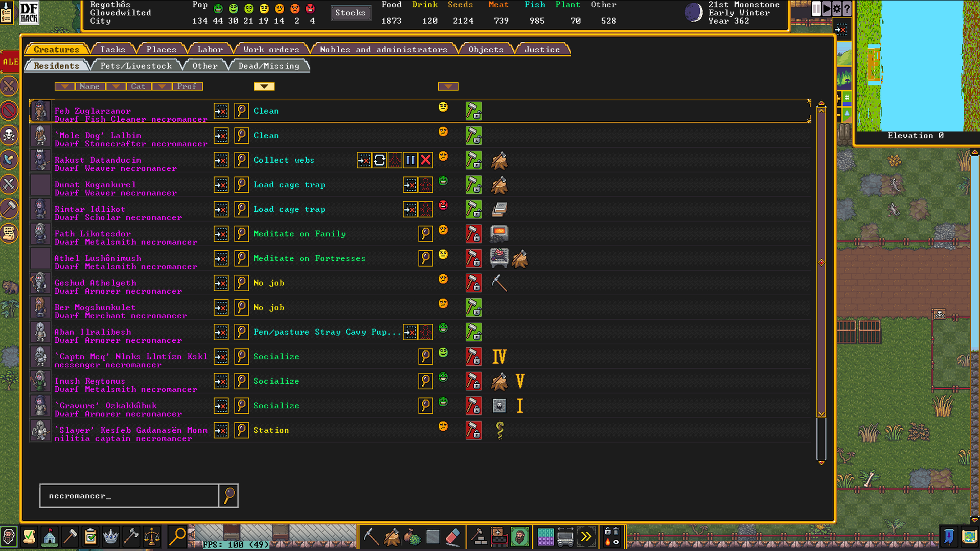The image size is (980, 551).
Task: Open the help question mark icon
Action: (x=847, y=8)
